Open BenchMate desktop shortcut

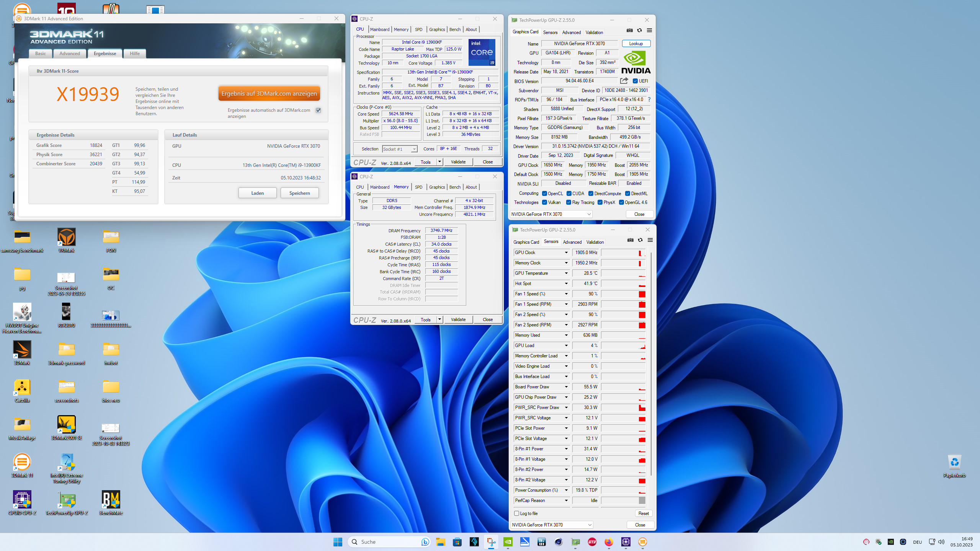coord(111,503)
